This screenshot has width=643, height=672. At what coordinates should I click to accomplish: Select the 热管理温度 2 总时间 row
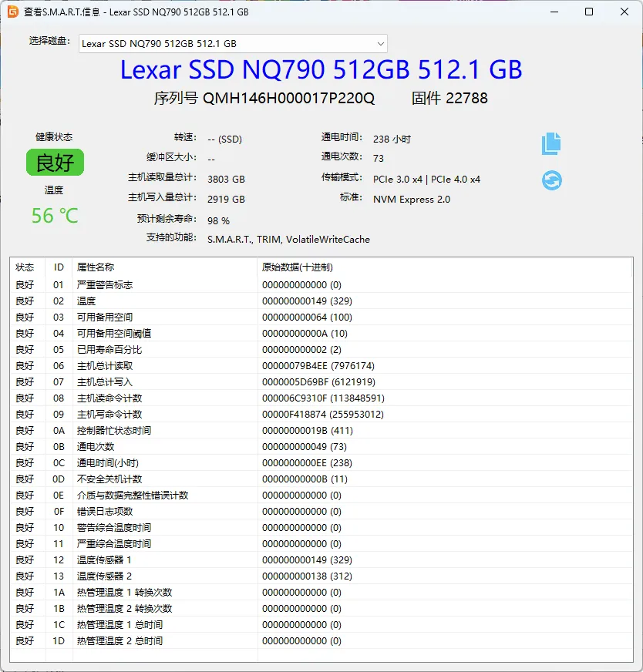321,641
